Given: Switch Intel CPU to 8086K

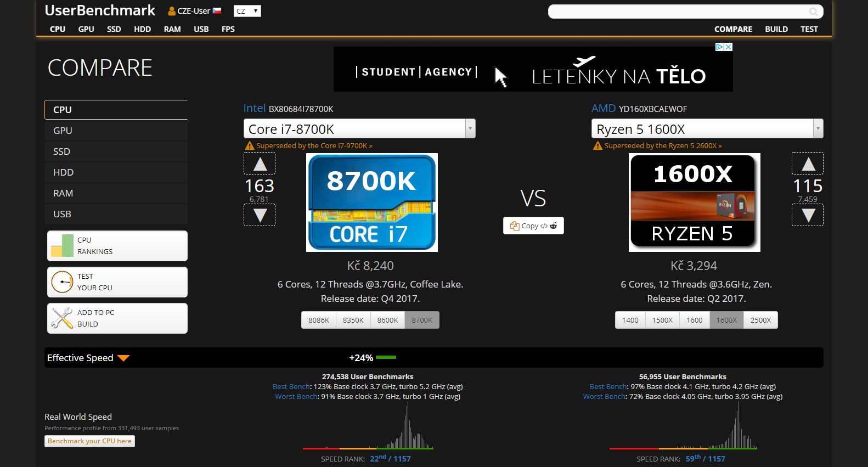Looking at the screenshot, I should (x=319, y=320).
